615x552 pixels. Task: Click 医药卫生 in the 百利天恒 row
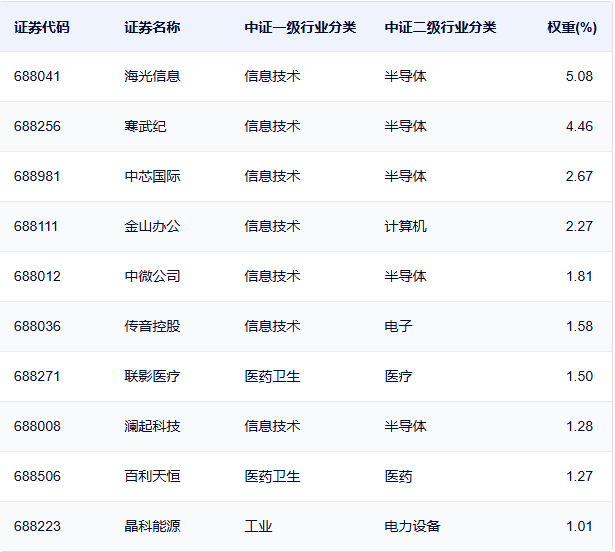click(272, 476)
